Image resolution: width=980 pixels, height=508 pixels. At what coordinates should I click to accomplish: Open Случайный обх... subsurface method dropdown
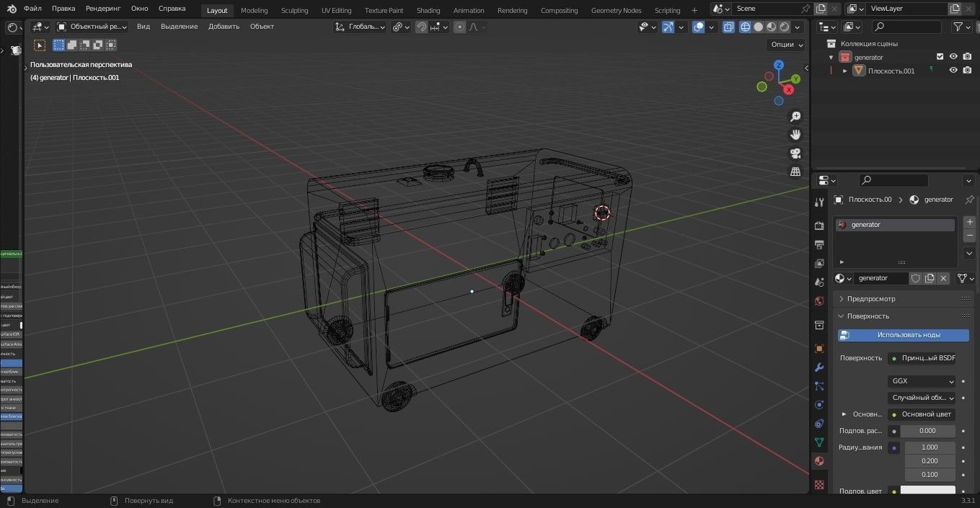click(922, 398)
